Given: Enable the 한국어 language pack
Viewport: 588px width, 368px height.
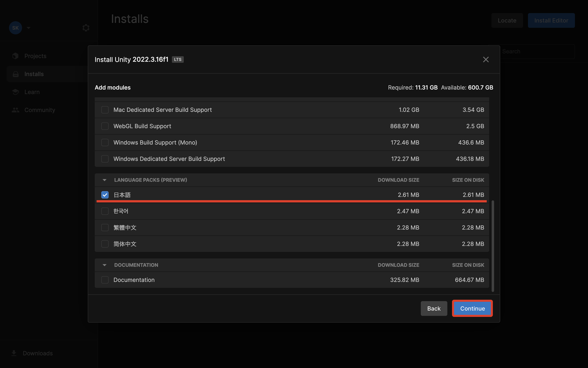Looking at the screenshot, I should pos(105,211).
